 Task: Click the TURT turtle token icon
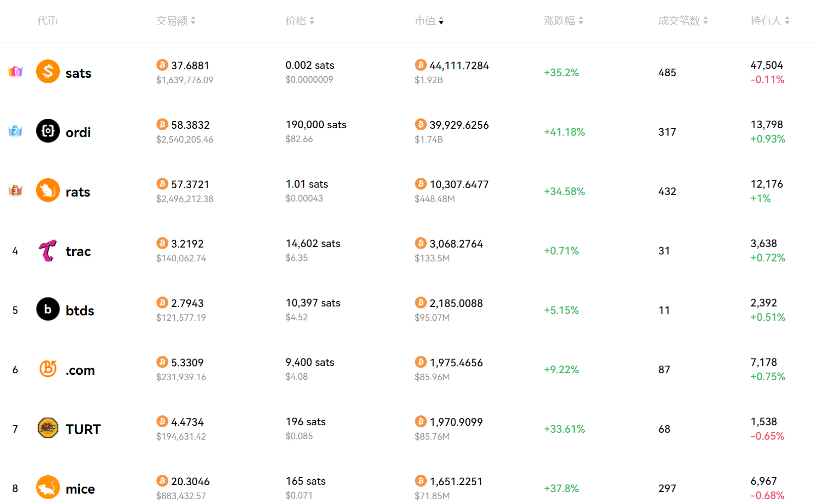[48, 428]
